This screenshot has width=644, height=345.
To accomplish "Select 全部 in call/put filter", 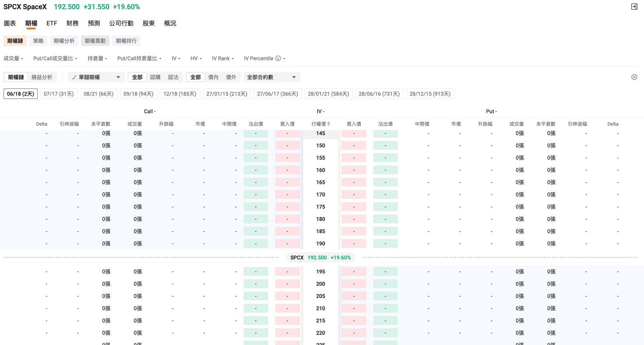I will [137, 77].
